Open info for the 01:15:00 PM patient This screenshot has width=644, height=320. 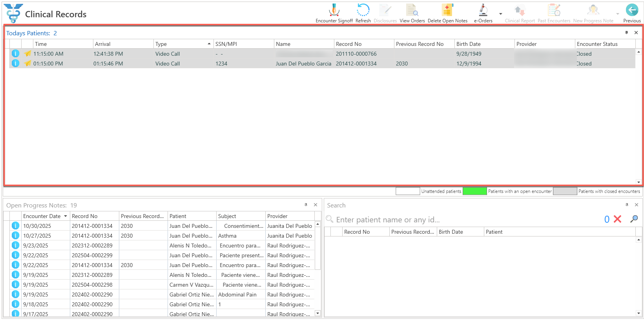coord(15,63)
